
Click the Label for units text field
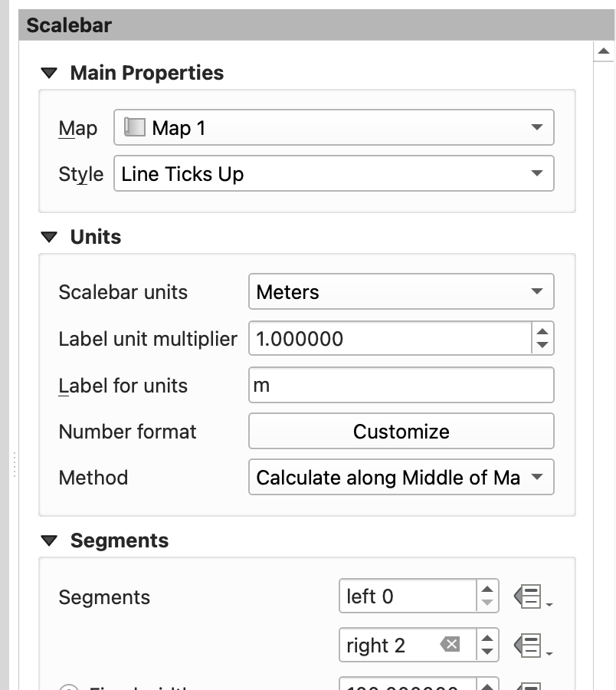click(401, 385)
